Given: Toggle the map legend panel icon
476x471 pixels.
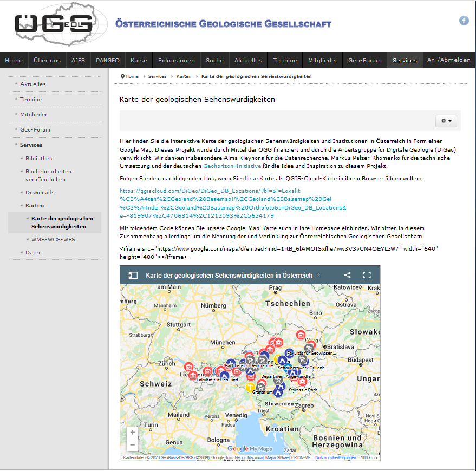Looking at the screenshot, I should pos(133,275).
